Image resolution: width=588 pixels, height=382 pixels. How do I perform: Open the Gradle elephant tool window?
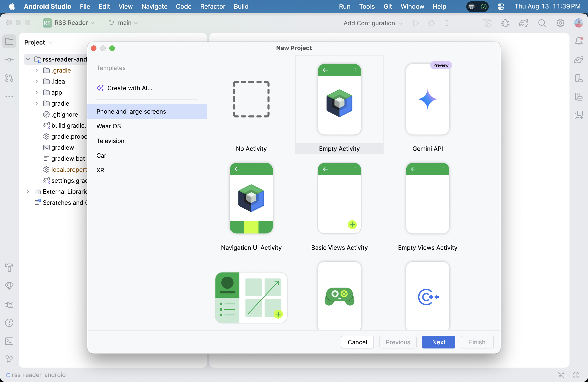(x=579, y=60)
